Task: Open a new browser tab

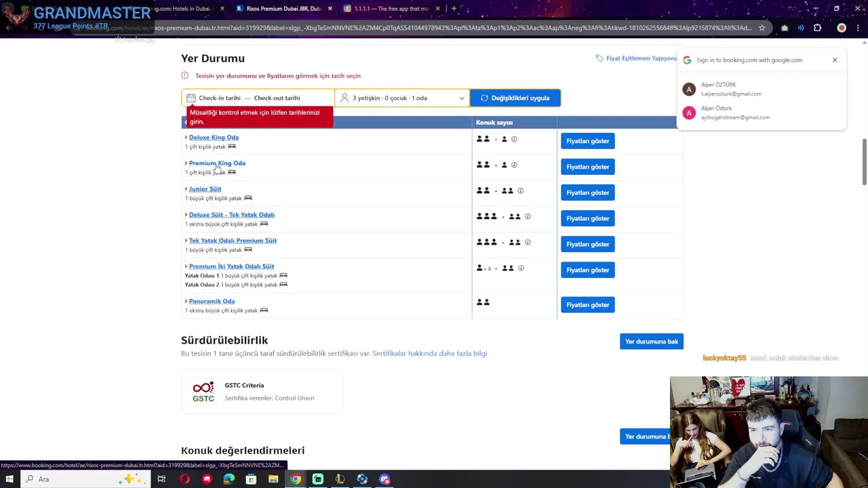Action: point(454,9)
